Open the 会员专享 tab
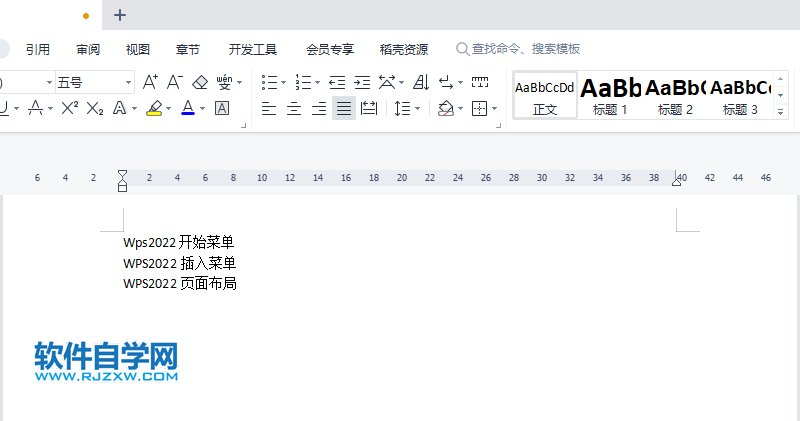 [330, 49]
